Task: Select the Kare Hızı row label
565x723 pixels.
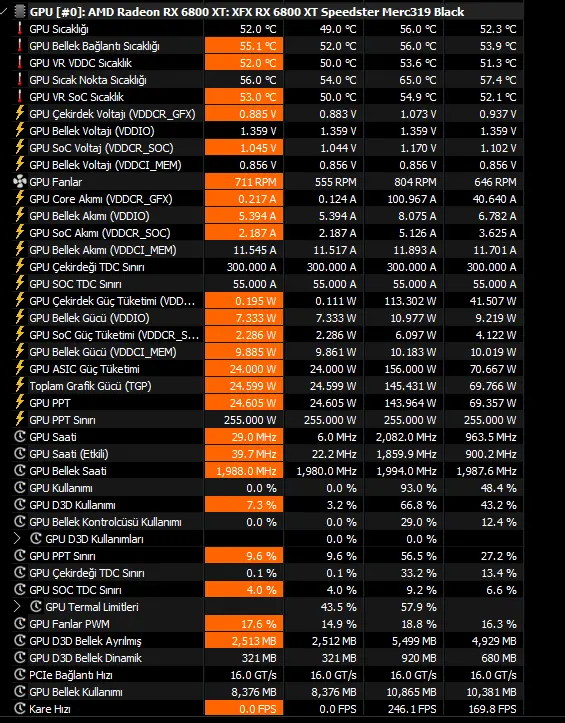Action: coord(49,709)
